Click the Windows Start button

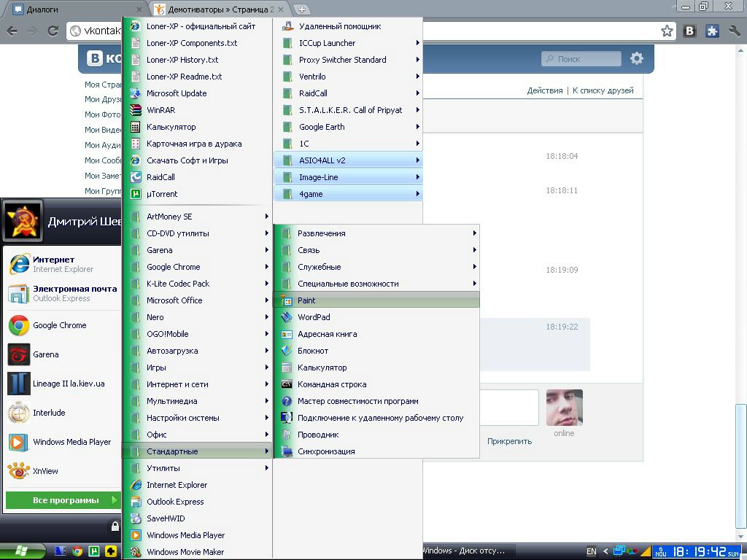[23, 551]
